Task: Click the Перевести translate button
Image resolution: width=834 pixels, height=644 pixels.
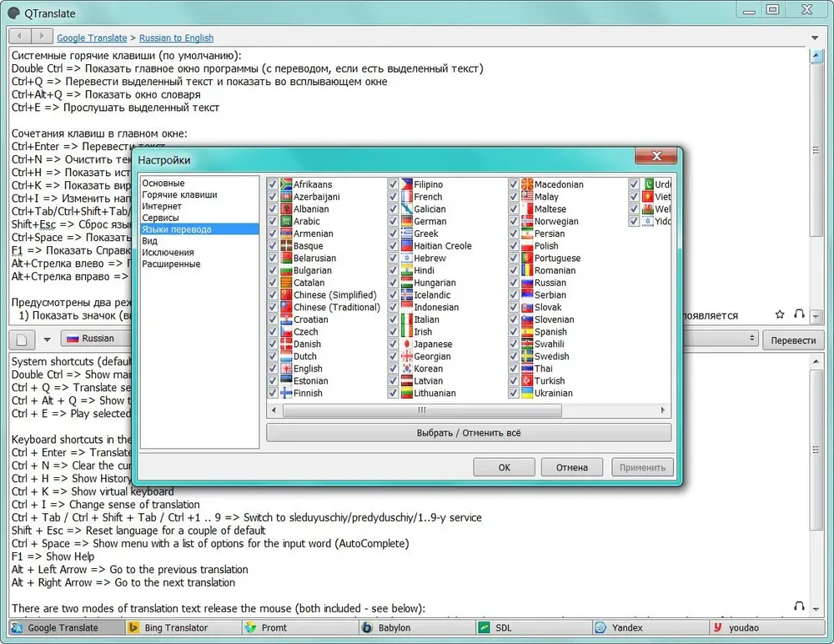Action: tap(793, 340)
